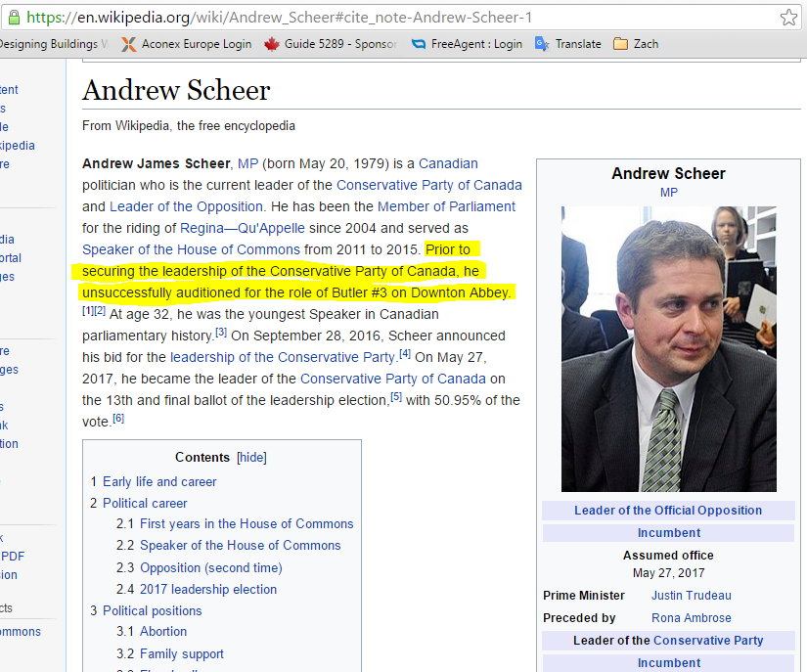Screen dimensions: 807x672
Task: Open Conservative Party link in infobox header
Action: click(708, 641)
